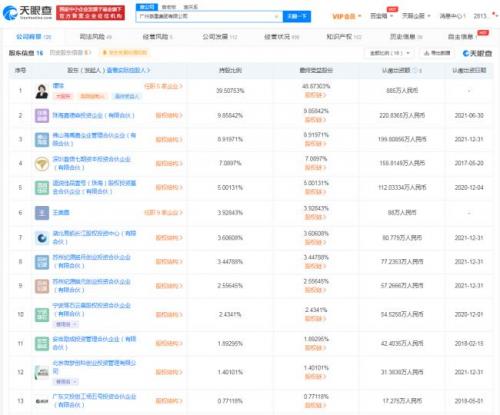
Task: Switch to the 司法风险 tab
Action: coord(95,36)
